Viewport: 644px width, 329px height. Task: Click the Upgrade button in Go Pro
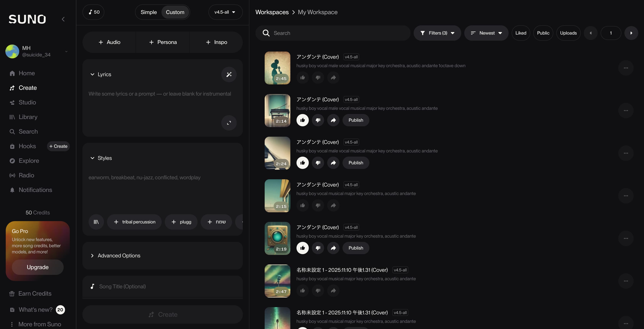38,267
